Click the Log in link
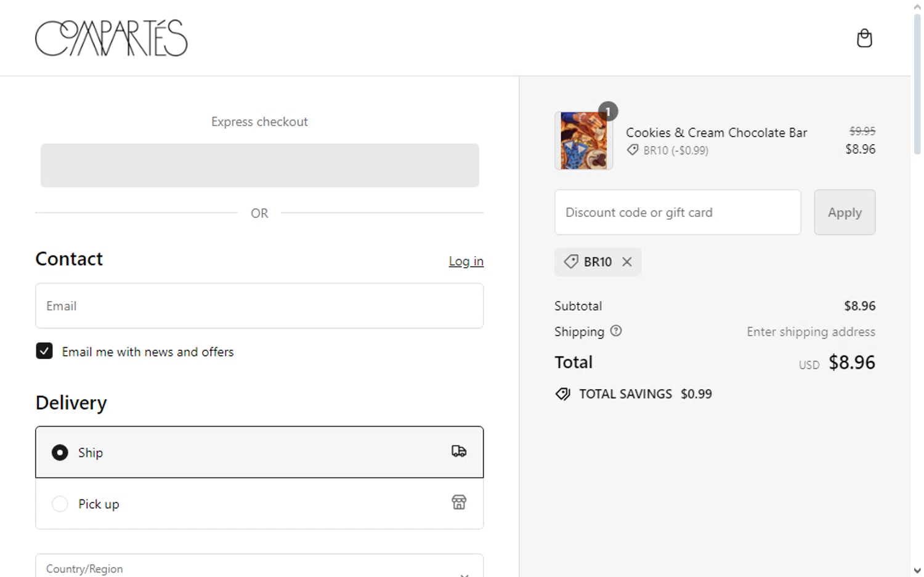924x577 pixels. tap(466, 261)
